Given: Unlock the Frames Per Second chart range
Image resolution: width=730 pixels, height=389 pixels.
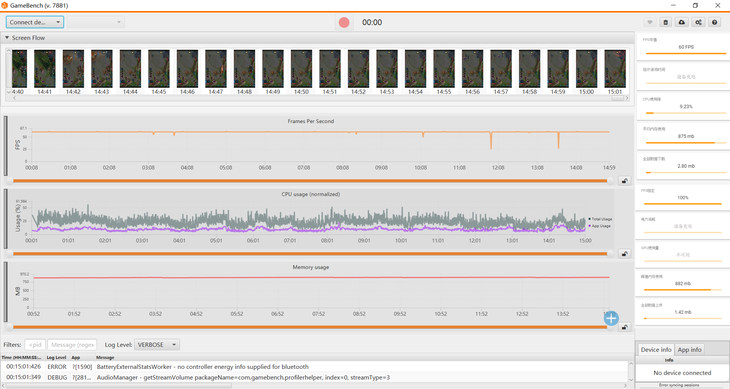Looking at the screenshot, I should [x=624, y=181].
